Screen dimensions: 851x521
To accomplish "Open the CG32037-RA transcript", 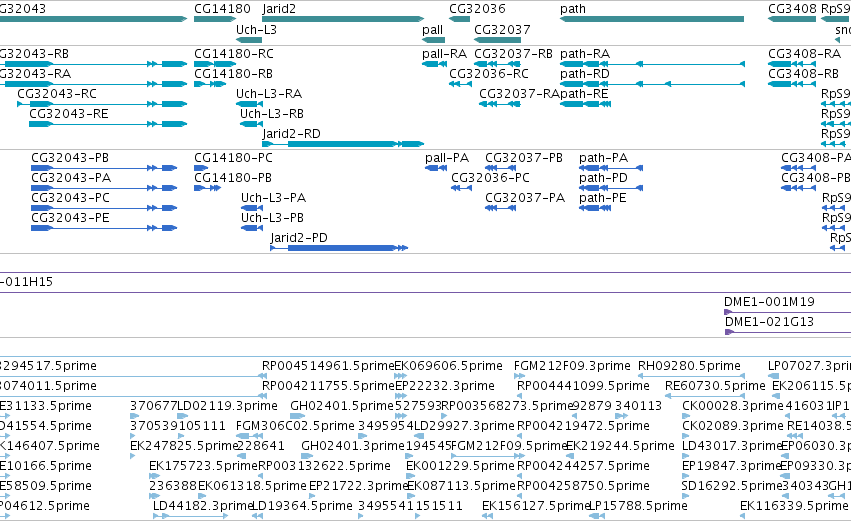I will click(519, 93).
